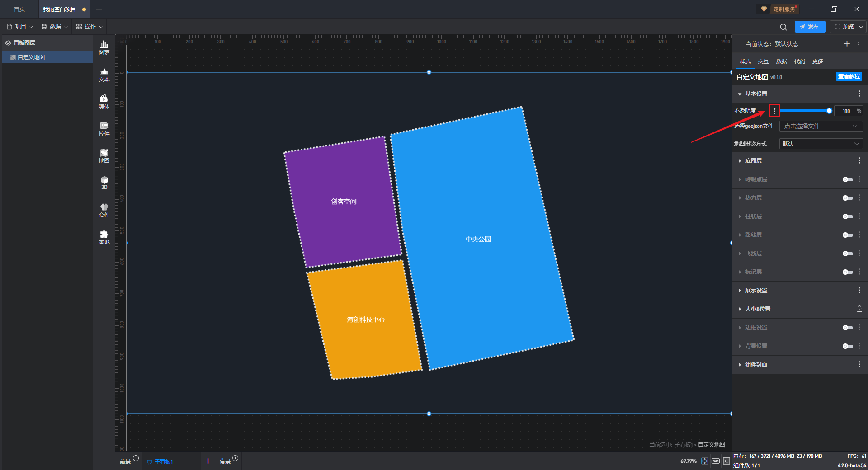Click the fit-to-screen zoom icon

click(705, 461)
